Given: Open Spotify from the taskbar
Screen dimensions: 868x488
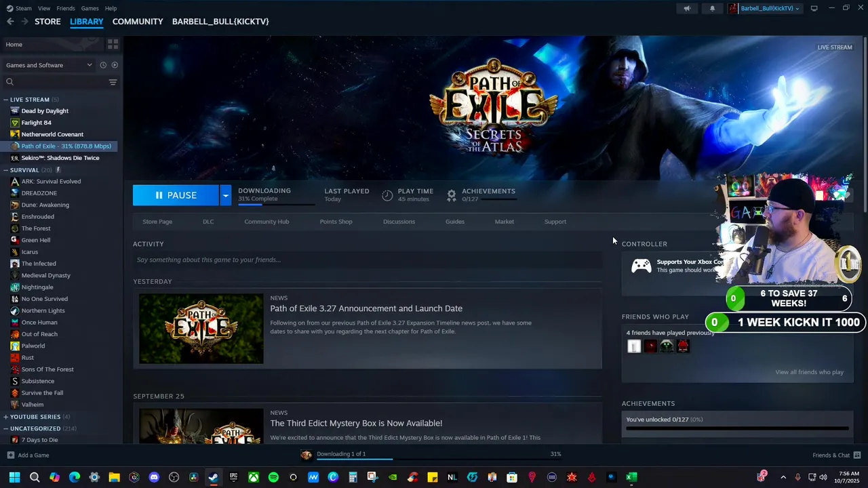Looking at the screenshot, I should click(x=273, y=477).
